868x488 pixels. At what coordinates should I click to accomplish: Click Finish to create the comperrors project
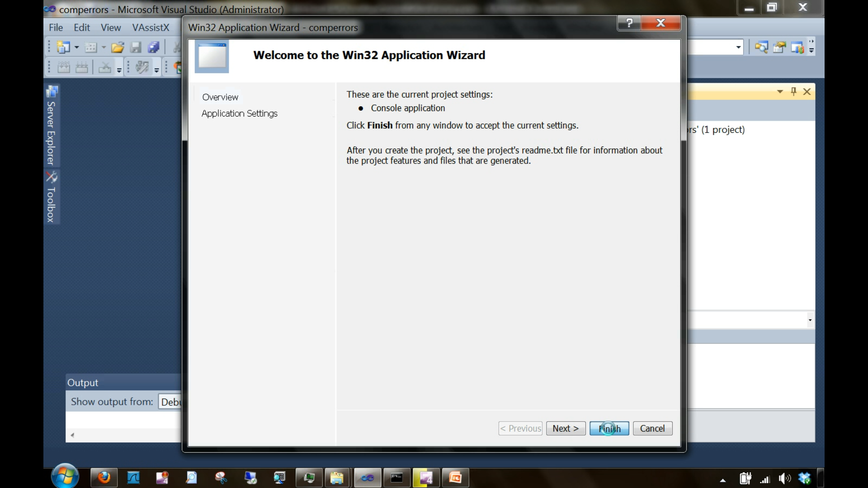(609, 428)
